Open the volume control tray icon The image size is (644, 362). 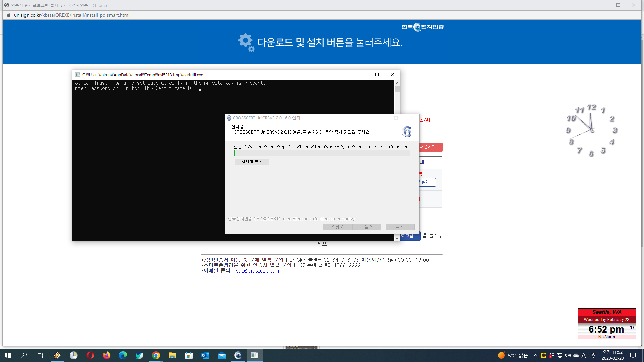tap(568, 355)
